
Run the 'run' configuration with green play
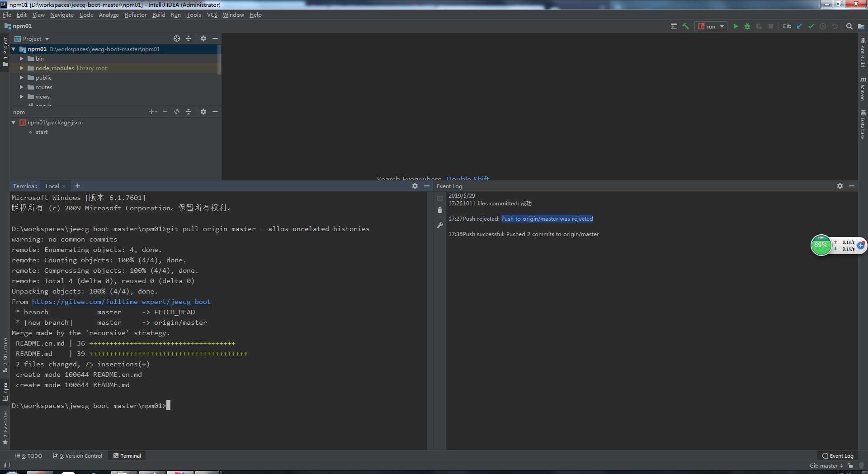(736, 26)
